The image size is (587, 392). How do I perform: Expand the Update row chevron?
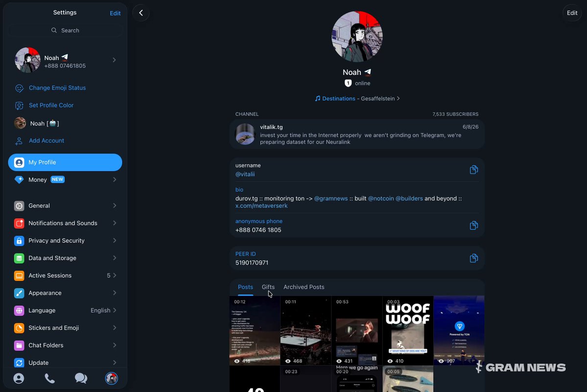tap(115, 363)
